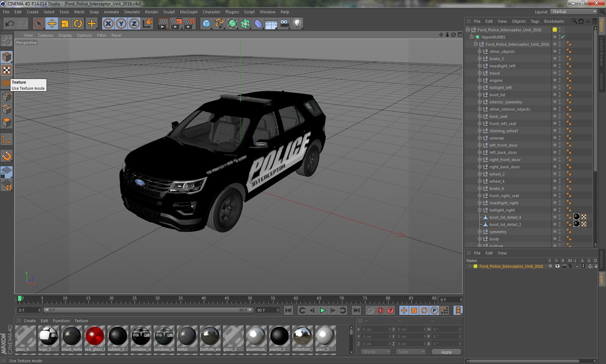Click the coordinate system icon
Viewport: 606px width, 364px height.
(147, 24)
